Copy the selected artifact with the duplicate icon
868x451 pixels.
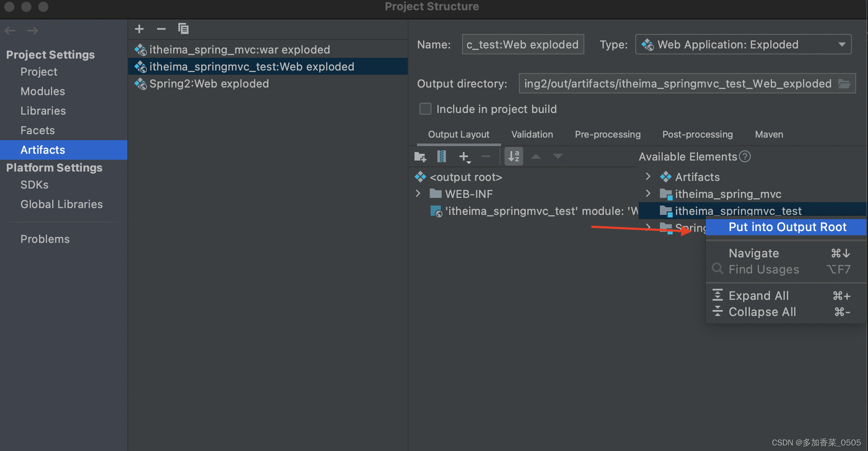[183, 29]
